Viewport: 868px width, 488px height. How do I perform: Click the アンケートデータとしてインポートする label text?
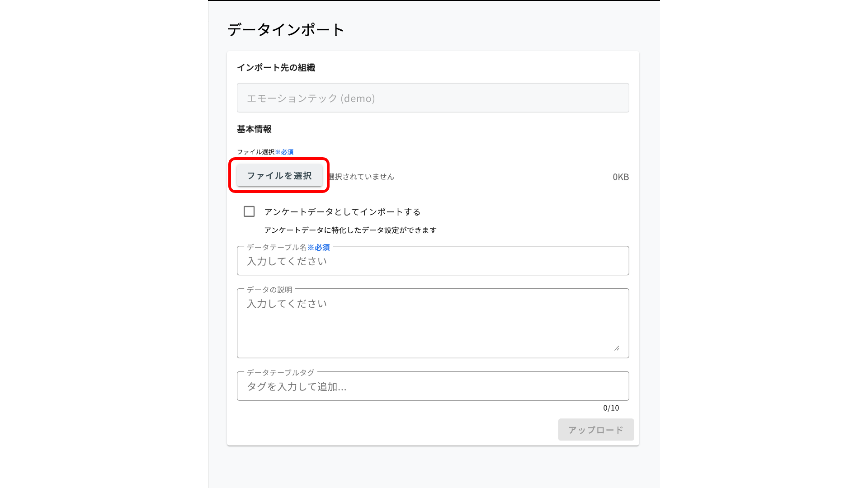point(342,211)
